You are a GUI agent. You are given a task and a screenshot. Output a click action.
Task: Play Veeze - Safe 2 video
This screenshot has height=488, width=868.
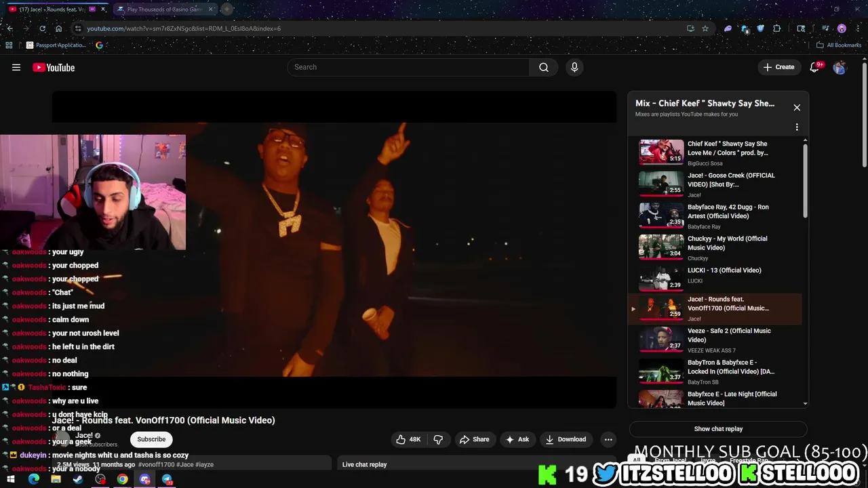(x=716, y=340)
